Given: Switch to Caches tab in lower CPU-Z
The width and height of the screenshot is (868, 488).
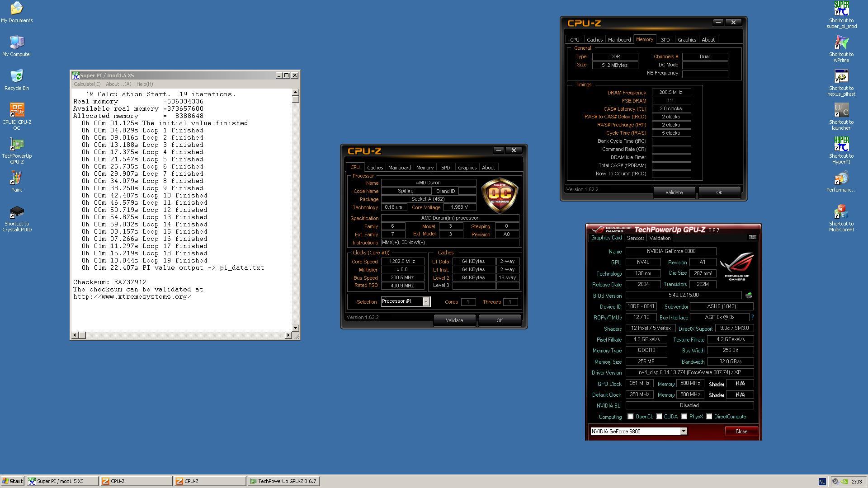Looking at the screenshot, I should [x=375, y=168].
